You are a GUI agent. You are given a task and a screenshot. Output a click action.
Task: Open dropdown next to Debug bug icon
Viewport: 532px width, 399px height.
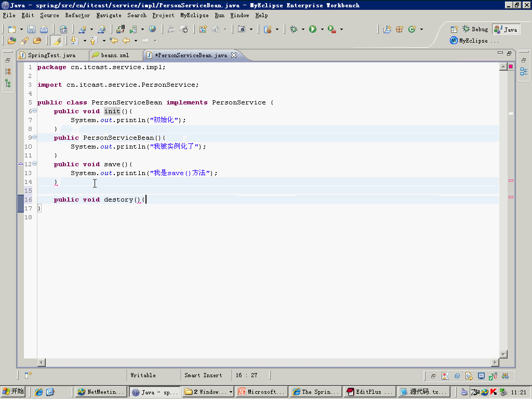click(x=303, y=30)
